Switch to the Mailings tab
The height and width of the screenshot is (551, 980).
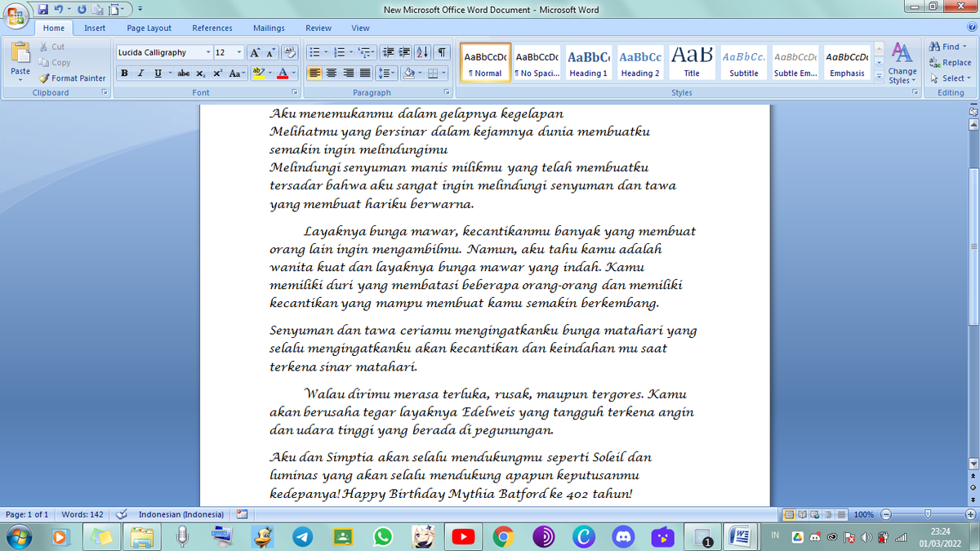point(269,28)
